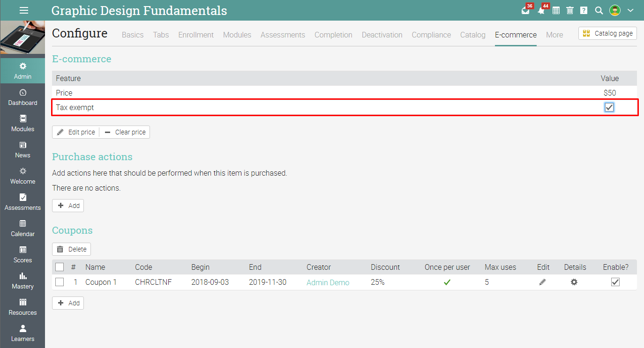Click the Graphic Design Fundamentals title
644x348 pixels.
click(x=139, y=10)
